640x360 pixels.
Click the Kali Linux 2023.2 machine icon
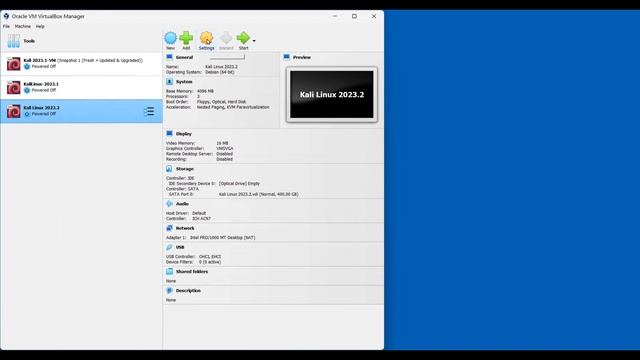tap(13, 111)
